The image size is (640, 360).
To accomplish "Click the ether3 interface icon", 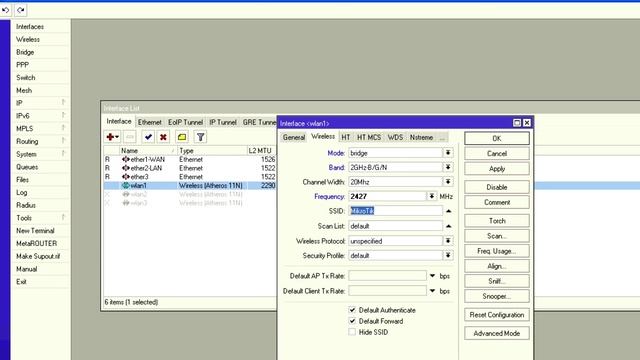I will point(126,177).
